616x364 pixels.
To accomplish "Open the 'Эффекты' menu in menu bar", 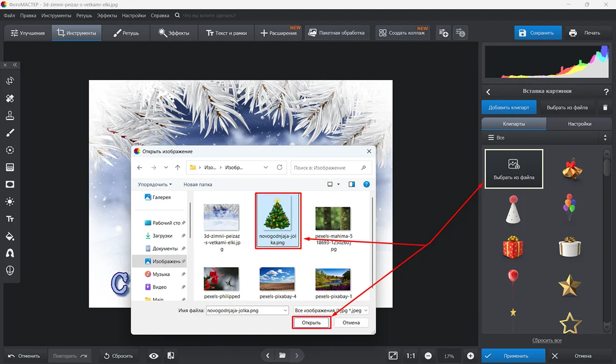I will [x=107, y=15].
